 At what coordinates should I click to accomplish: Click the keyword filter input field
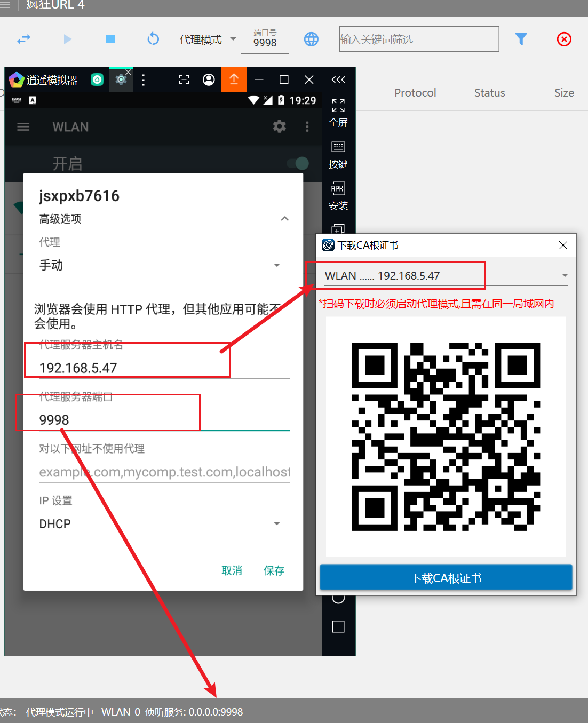point(419,39)
